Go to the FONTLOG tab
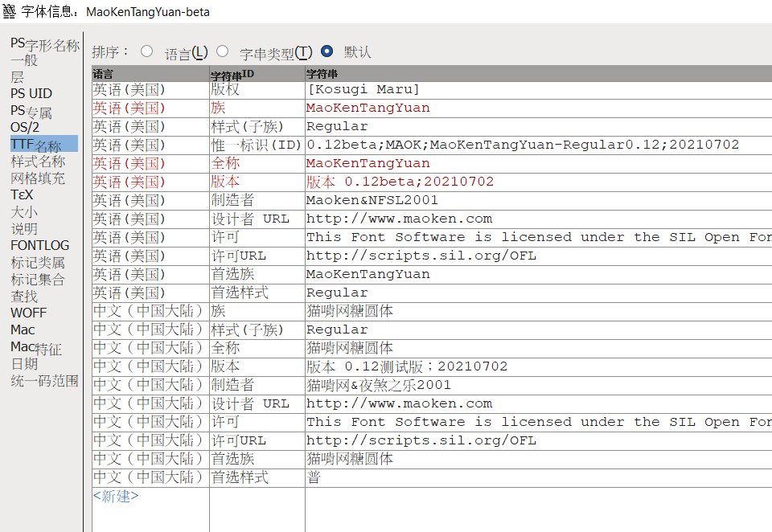 click(39, 245)
